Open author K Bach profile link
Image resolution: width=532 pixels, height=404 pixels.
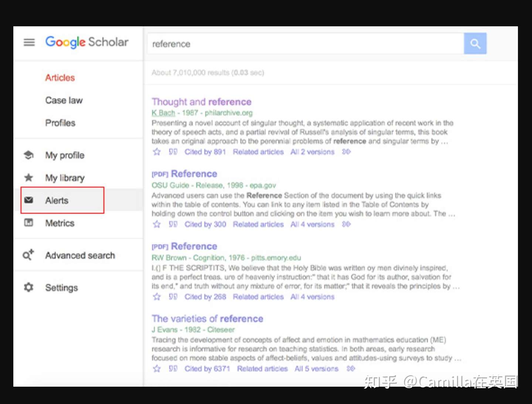pyautogui.click(x=163, y=113)
